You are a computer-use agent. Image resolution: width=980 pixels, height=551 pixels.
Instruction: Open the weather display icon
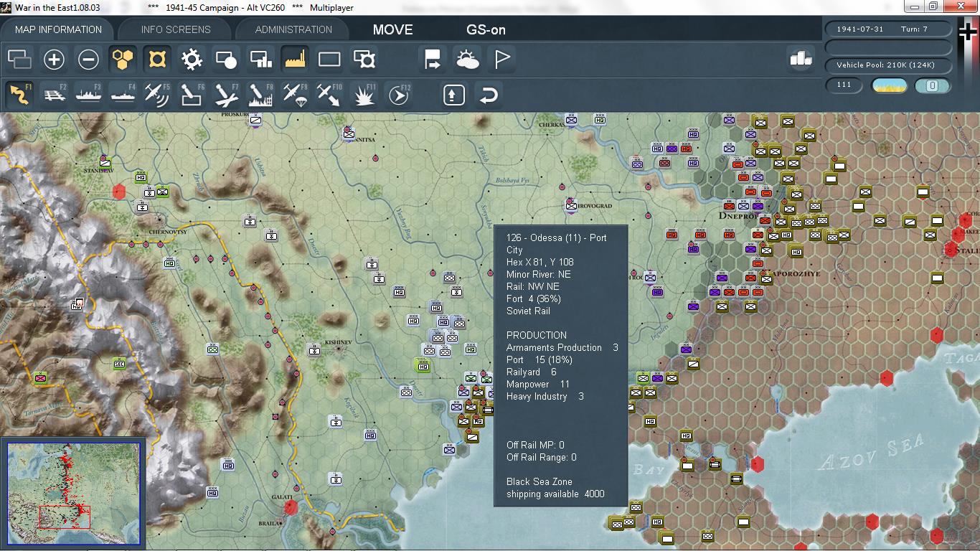[468, 60]
